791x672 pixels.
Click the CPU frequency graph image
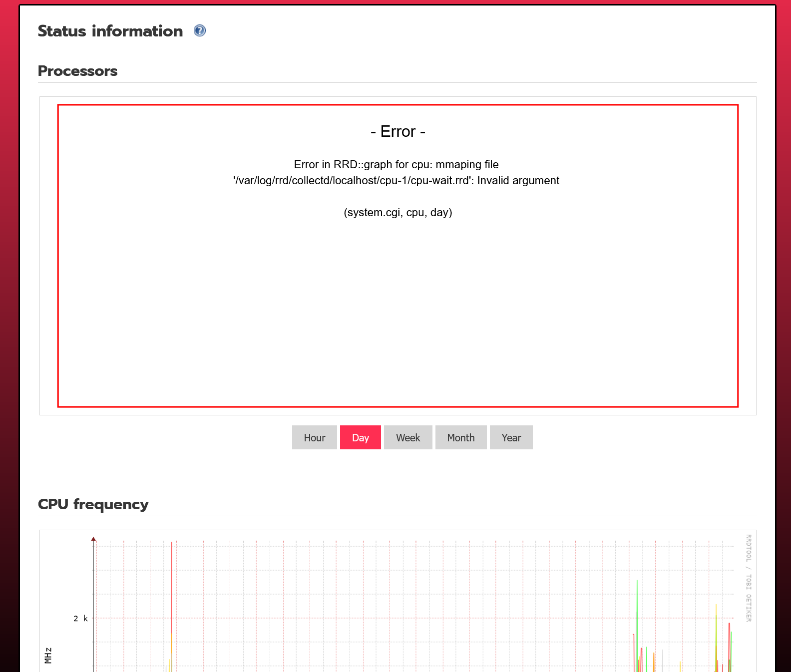coord(398,602)
